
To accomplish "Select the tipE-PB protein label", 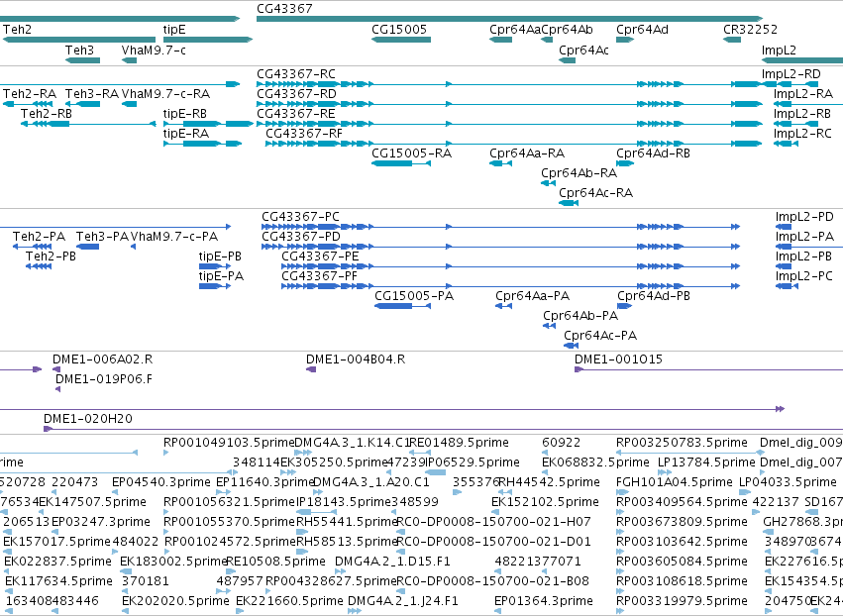I will click(221, 257).
